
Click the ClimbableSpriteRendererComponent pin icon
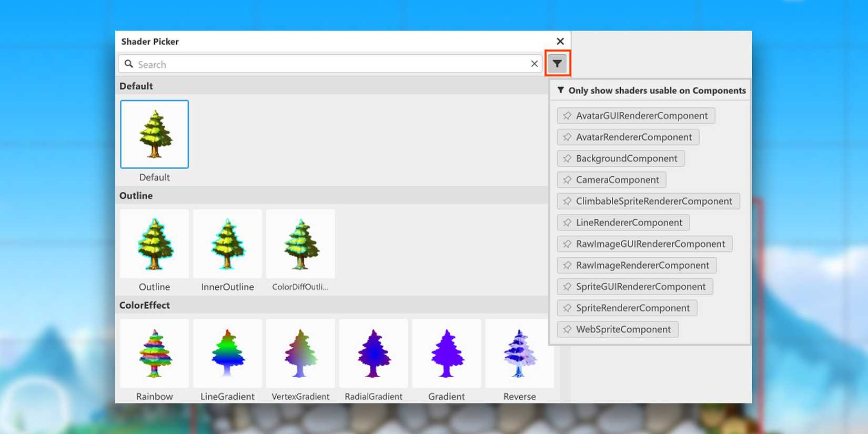tap(567, 201)
